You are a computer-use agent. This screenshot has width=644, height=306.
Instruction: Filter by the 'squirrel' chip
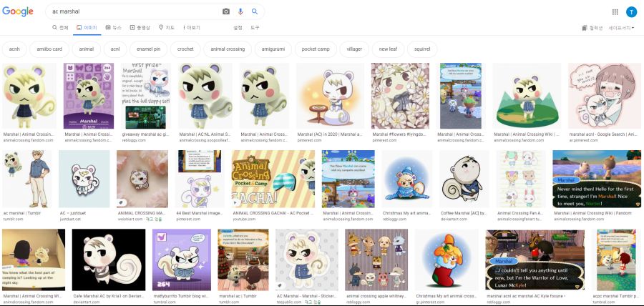pos(422,49)
